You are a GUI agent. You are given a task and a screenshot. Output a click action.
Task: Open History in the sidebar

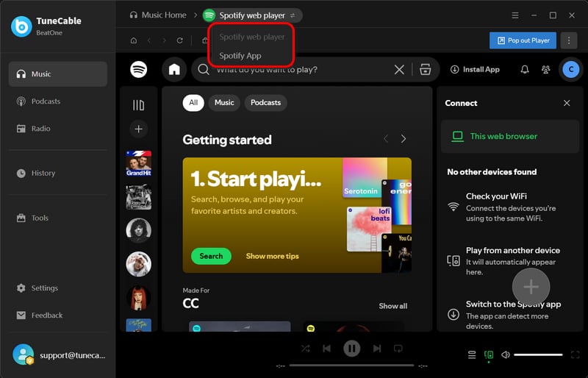58,173
